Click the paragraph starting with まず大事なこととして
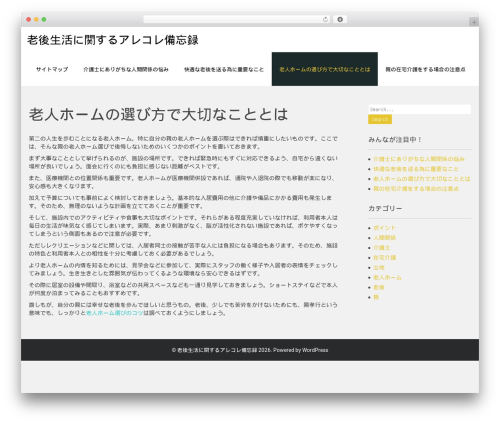 tap(183, 162)
